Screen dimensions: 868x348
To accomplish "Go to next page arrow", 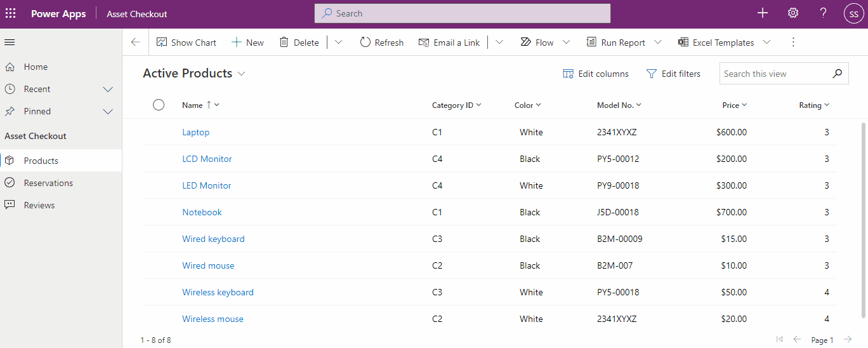I will (847, 340).
